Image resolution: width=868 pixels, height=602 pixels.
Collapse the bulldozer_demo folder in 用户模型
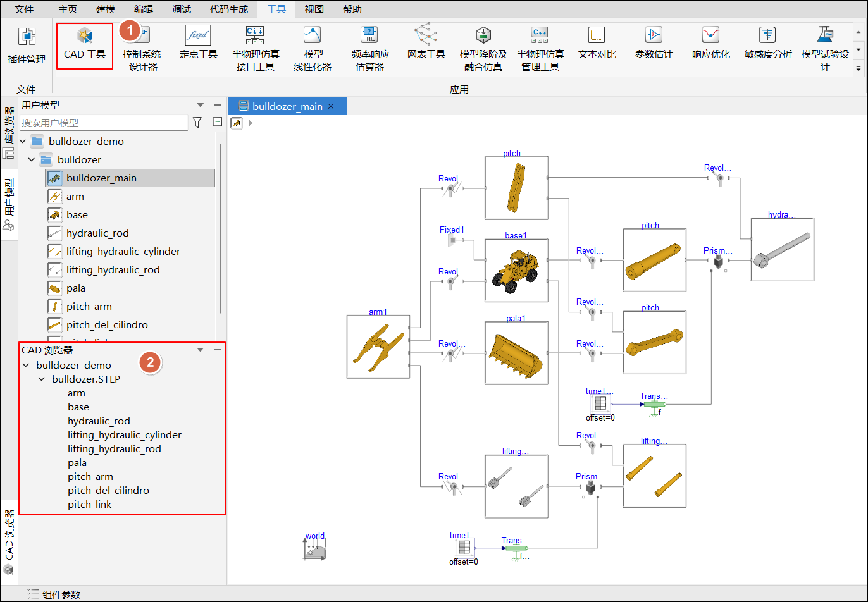pos(23,141)
